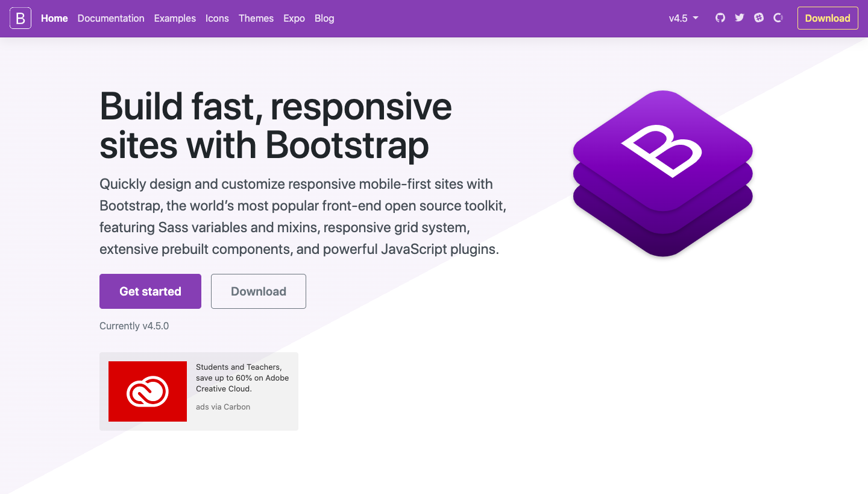
Task: Click the outlined Download button below description
Action: 259,291
